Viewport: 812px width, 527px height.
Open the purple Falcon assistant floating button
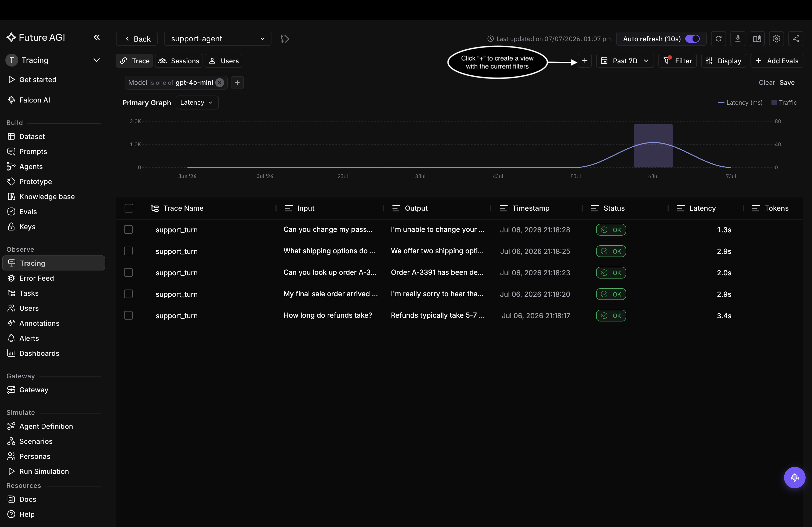(x=794, y=477)
